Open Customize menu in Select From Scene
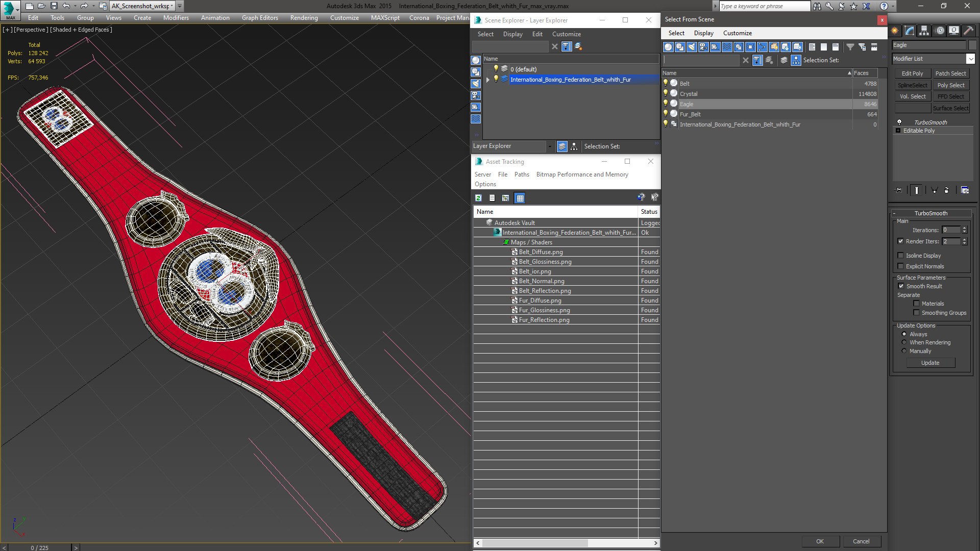 point(737,33)
